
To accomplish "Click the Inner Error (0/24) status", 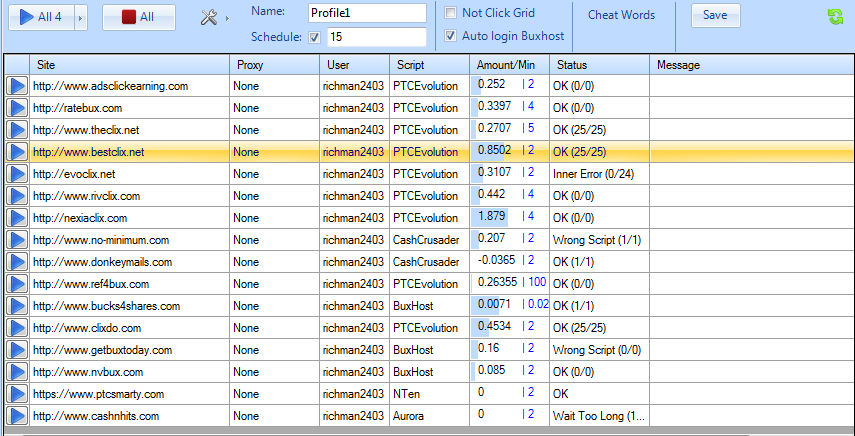I will pyautogui.click(x=599, y=174).
